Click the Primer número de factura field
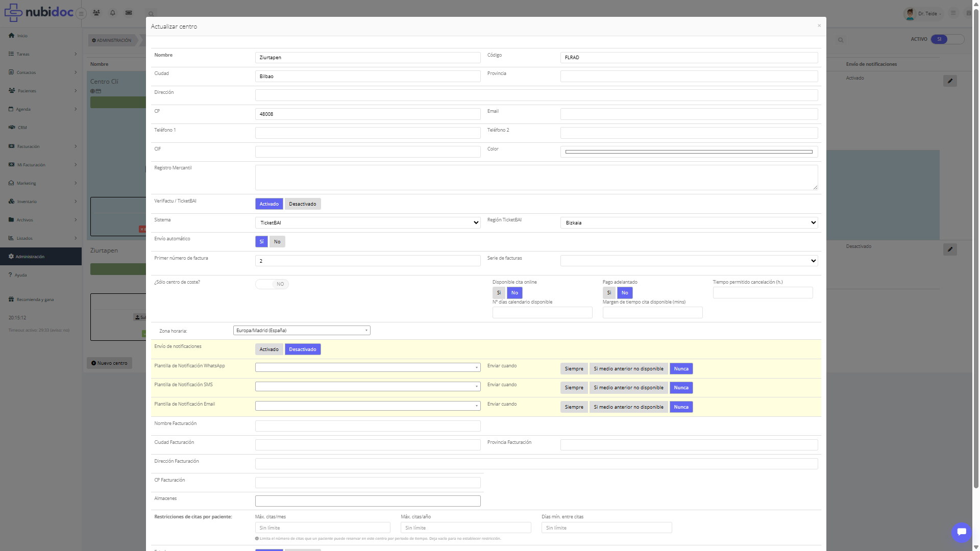The image size is (980, 551). coord(368,261)
